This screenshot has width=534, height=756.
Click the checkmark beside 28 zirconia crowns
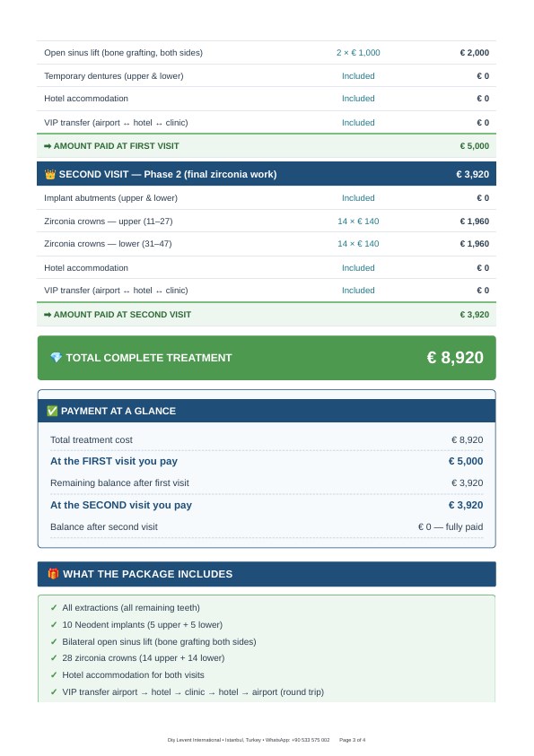click(x=54, y=657)
